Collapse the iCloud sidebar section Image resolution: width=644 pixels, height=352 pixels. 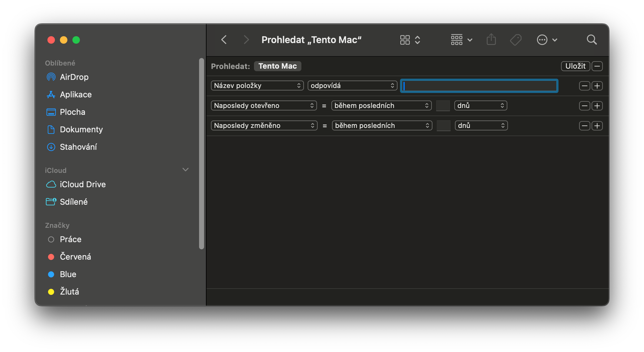[x=185, y=169]
